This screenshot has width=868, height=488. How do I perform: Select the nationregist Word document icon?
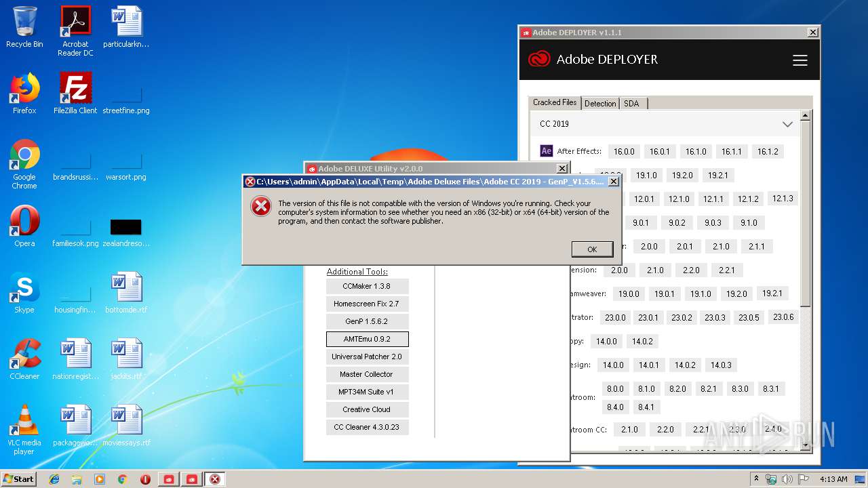[x=75, y=359]
